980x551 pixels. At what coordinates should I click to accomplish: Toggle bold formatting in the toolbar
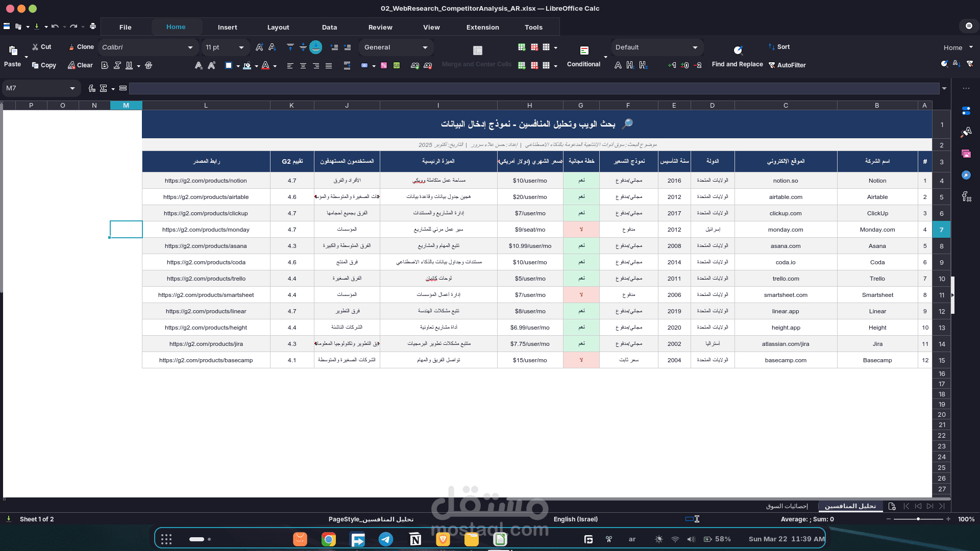105,65
